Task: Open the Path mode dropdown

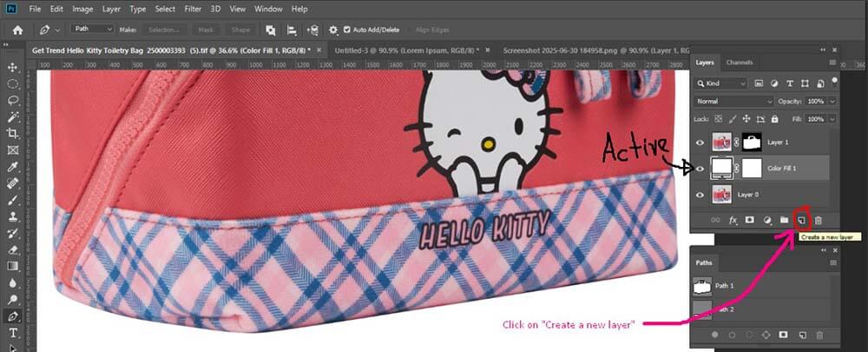Action: pos(92,29)
